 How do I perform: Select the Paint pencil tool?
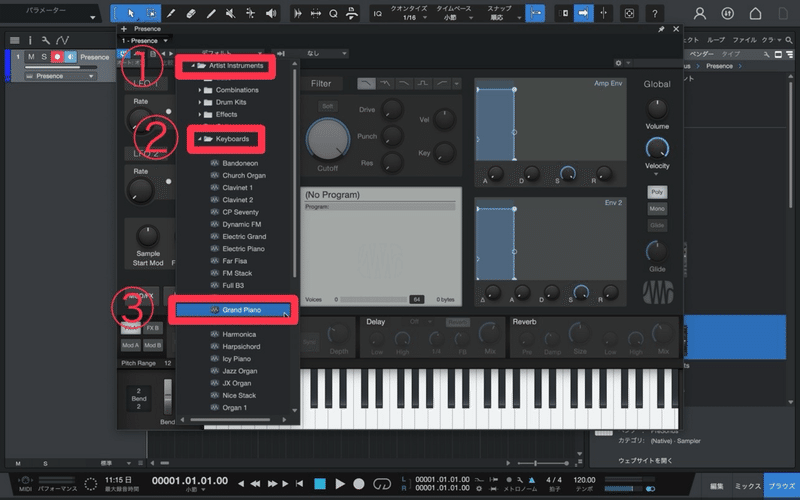pos(171,14)
